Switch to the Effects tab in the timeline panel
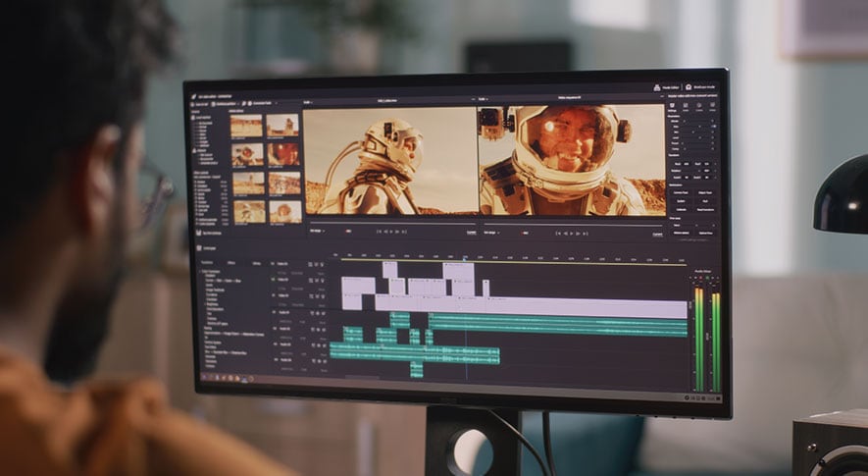 (x=231, y=263)
